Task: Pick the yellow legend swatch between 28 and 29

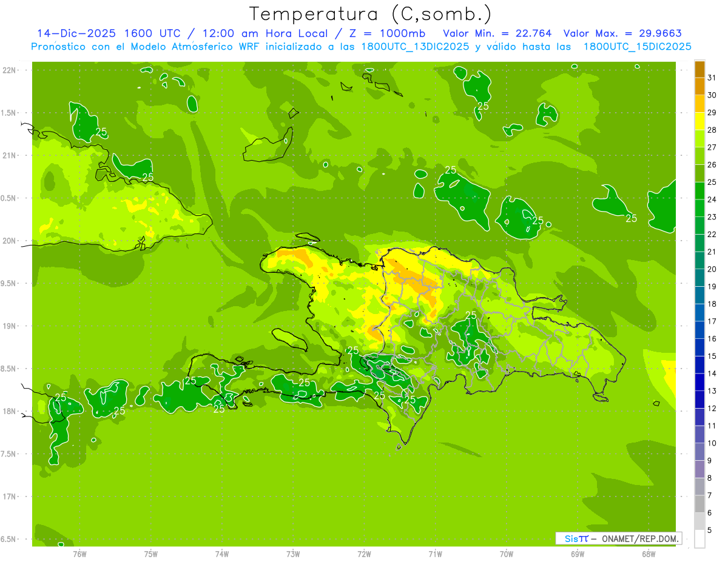Action: (x=699, y=121)
